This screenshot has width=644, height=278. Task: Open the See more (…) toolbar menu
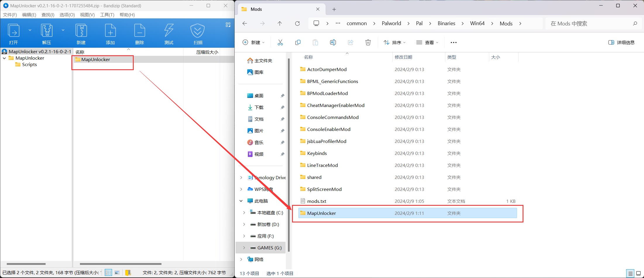[454, 42]
